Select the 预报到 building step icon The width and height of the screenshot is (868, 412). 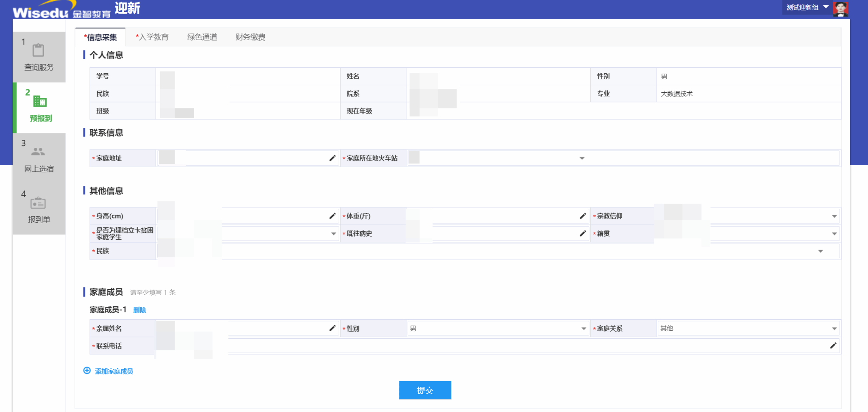[x=40, y=101]
